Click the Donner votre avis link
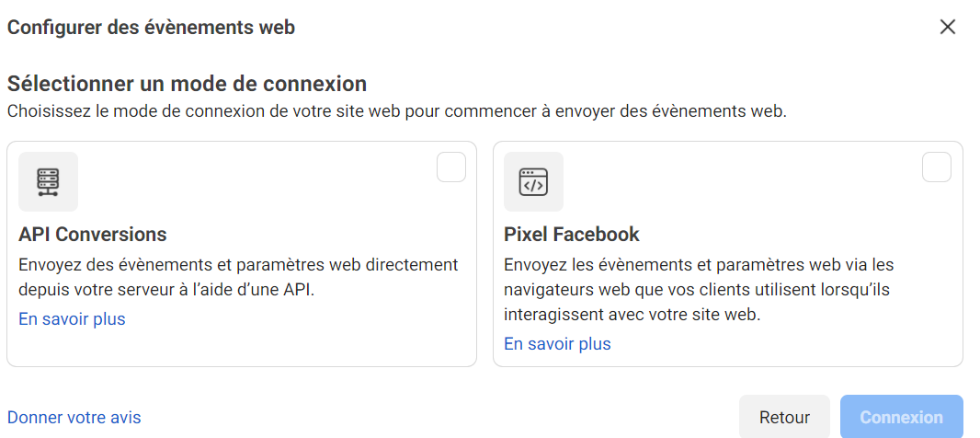This screenshot has width=980, height=438. [x=74, y=418]
